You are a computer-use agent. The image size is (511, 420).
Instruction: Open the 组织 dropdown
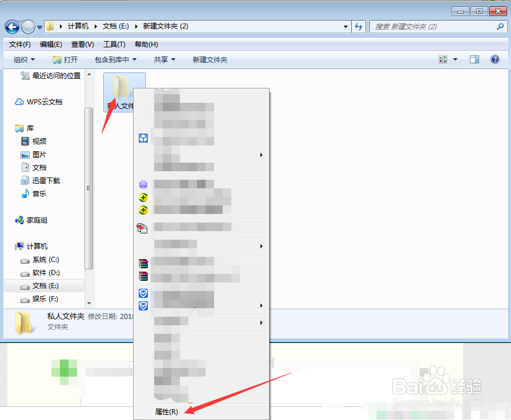pyautogui.click(x=24, y=59)
